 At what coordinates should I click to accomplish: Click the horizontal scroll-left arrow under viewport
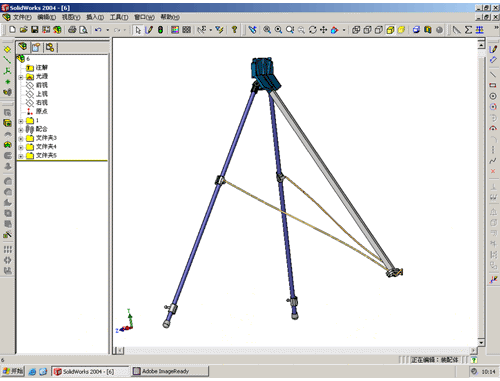coord(120,350)
